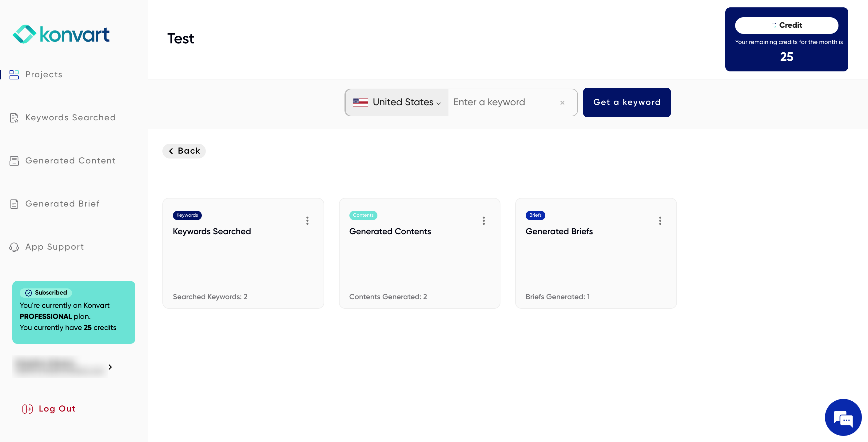
Task: Expand the Keywords Searched card menu
Action: click(x=307, y=220)
